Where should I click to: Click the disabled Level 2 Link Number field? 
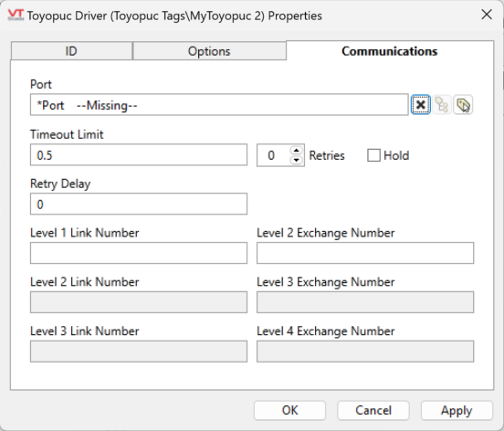pos(139,302)
